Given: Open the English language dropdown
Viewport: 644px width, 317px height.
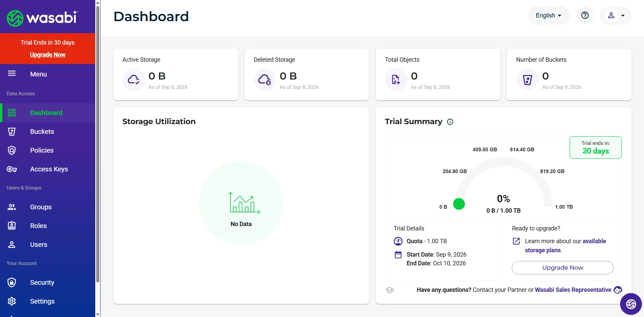Looking at the screenshot, I should pyautogui.click(x=548, y=15).
